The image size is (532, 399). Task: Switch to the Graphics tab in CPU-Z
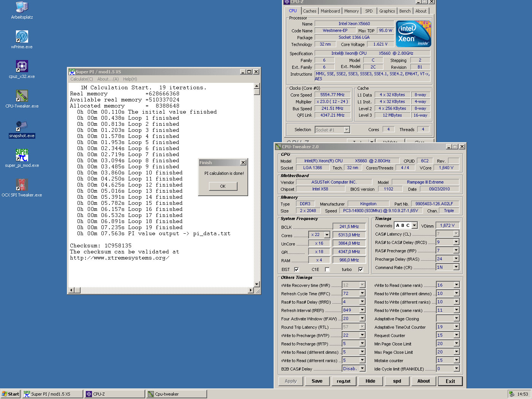[x=387, y=11]
